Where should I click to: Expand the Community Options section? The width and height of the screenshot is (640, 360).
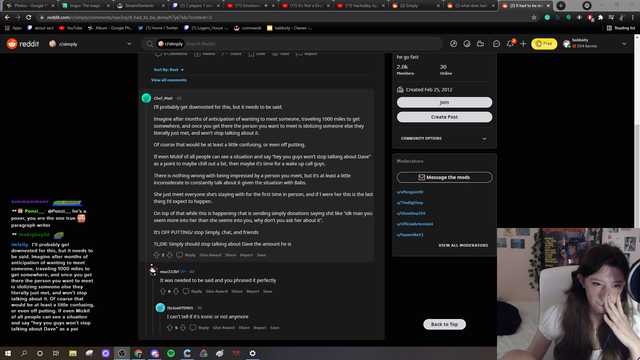coord(444,138)
